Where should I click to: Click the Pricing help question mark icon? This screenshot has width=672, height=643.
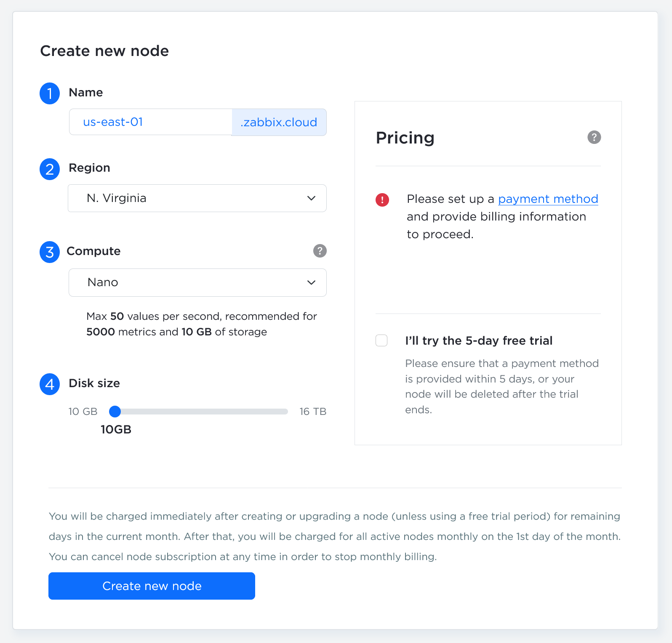[594, 137]
